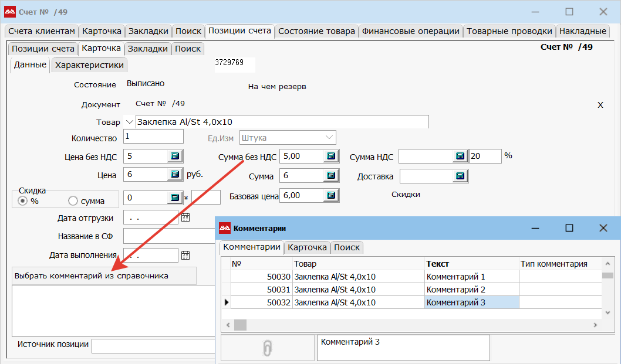Open calendar for Дата выполнения
621x364 pixels.
185,255
